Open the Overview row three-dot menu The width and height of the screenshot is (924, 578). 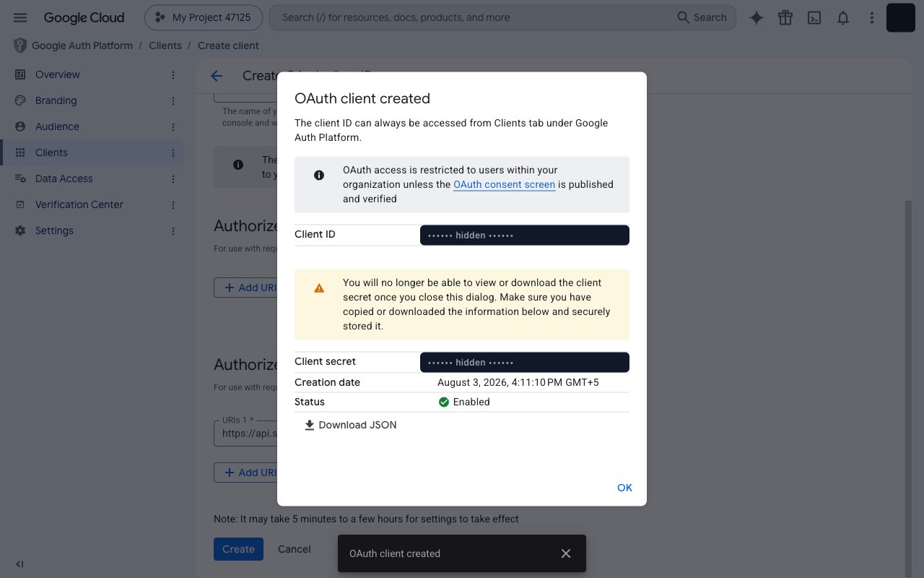(173, 74)
